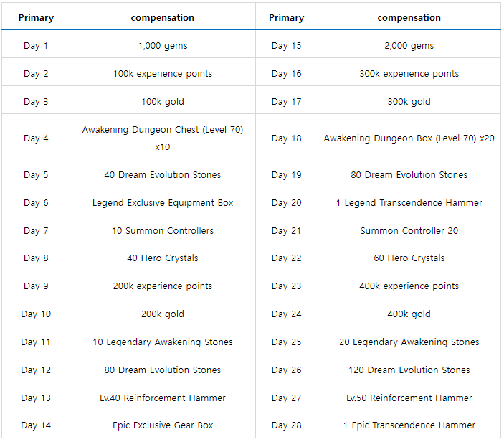The height and width of the screenshot is (442, 504).
Task: Select "1 Legend Transcendence Hammer" cell
Action: point(409,203)
